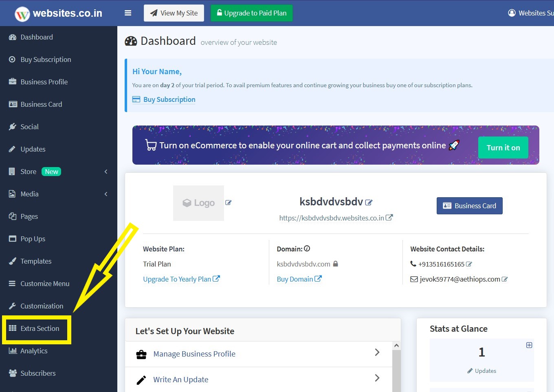Open Manage Business Profile chevron arrow
This screenshot has height=392, width=554.
[x=377, y=352]
